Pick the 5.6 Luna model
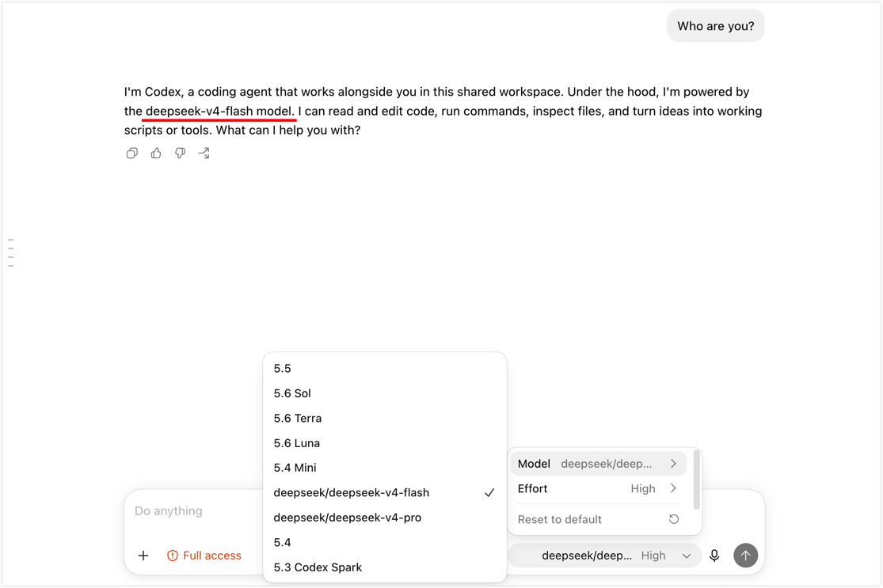 [385, 443]
